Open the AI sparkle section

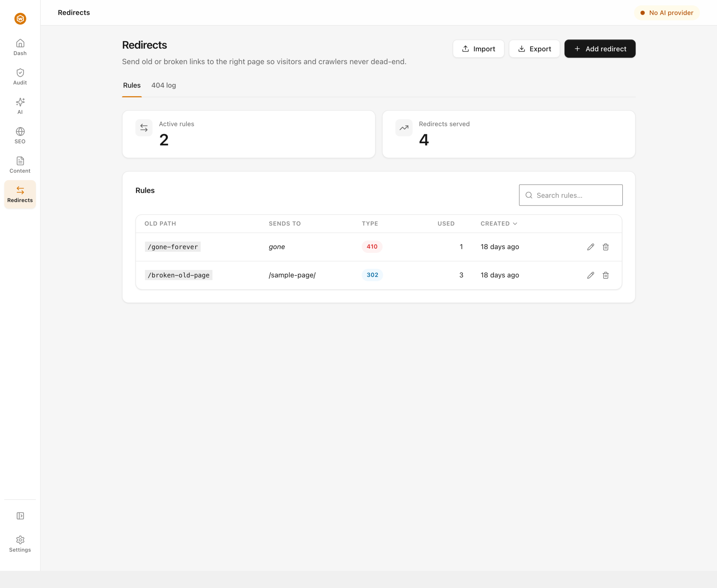(x=20, y=106)
